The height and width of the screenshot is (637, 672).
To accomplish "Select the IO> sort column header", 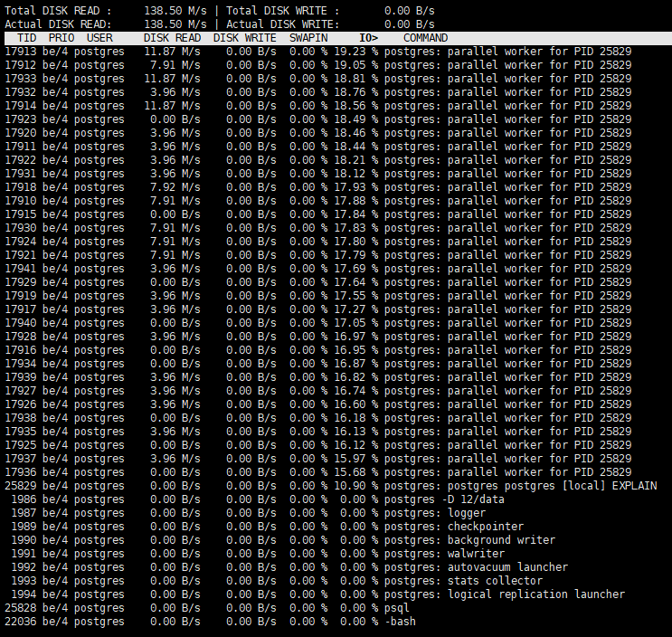I will click(x=369, y=38).
